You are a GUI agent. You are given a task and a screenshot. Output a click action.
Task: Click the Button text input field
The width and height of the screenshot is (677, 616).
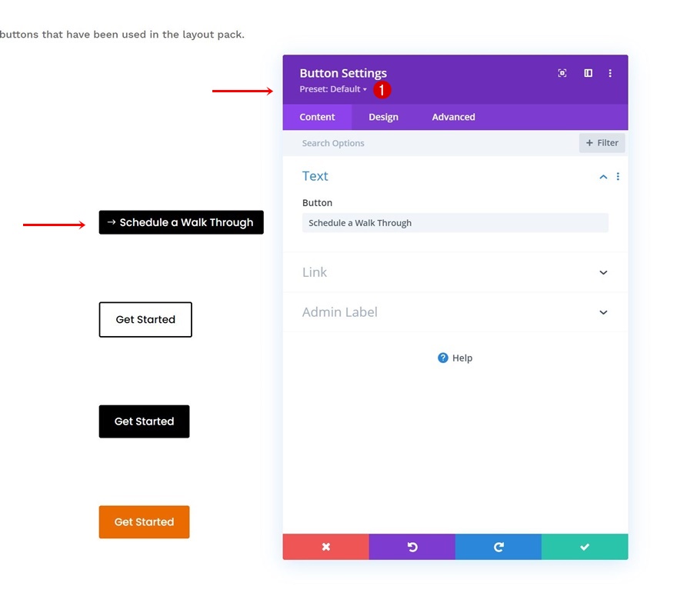[x=455, y=223]
